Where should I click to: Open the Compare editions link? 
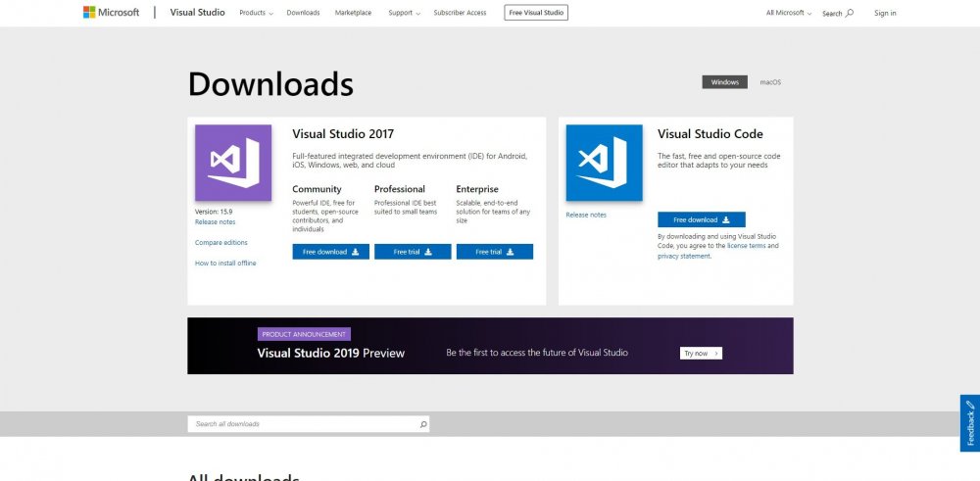(221, 242)
